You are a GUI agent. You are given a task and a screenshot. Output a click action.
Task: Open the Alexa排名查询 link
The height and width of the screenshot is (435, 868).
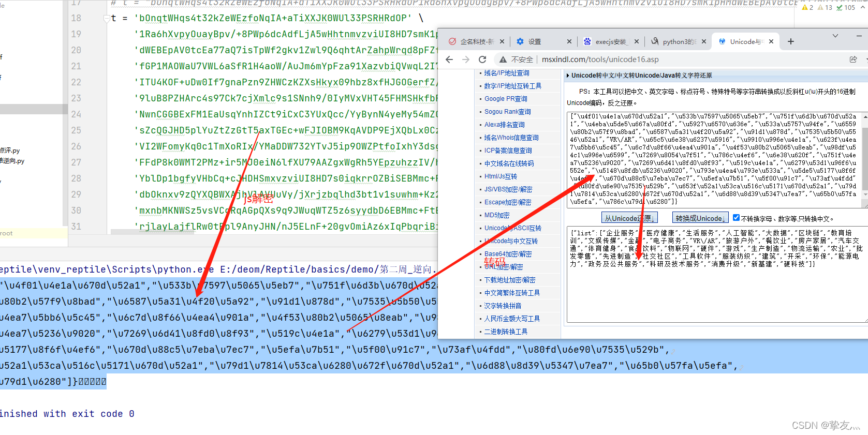[x=504, y=125]
